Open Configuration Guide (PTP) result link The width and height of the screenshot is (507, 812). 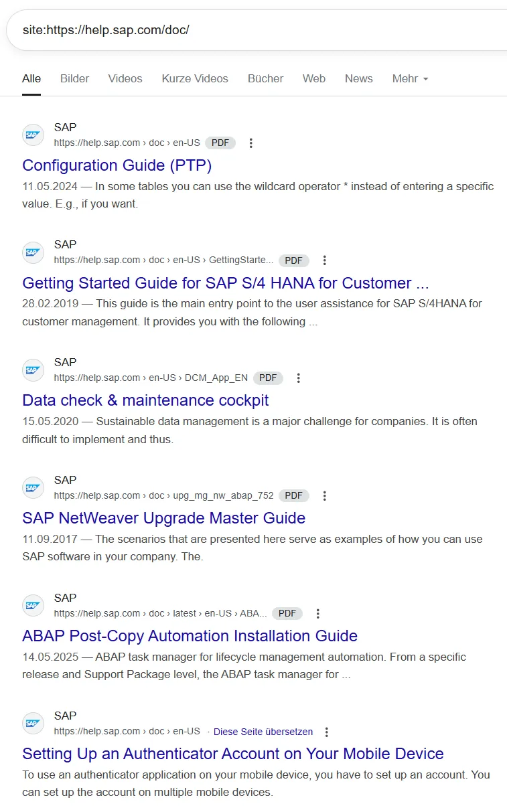click(117, 165)
